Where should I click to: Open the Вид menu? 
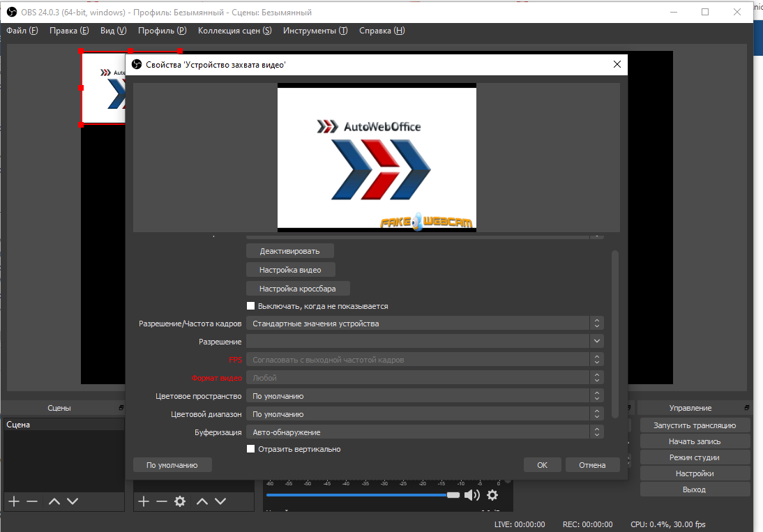point(114,31)
